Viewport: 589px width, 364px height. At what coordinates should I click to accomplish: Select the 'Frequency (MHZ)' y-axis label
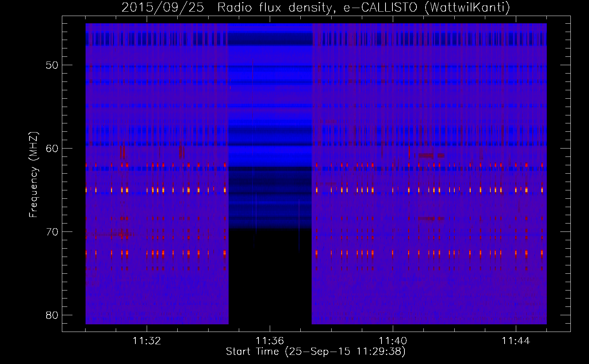pyautogui.click(x=33, y=175)
